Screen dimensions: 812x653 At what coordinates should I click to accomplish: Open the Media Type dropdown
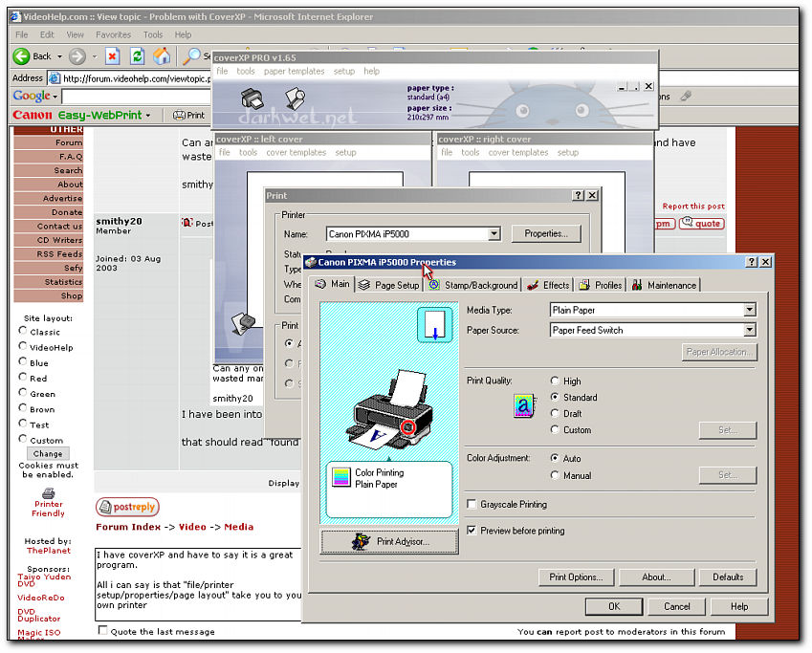tap(749, 310)
